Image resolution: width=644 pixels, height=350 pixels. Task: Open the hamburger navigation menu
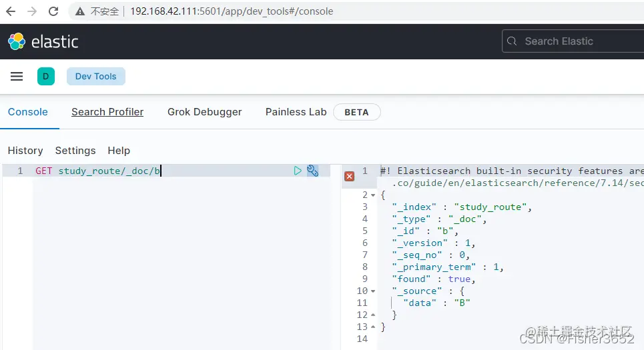click(17, 76)
